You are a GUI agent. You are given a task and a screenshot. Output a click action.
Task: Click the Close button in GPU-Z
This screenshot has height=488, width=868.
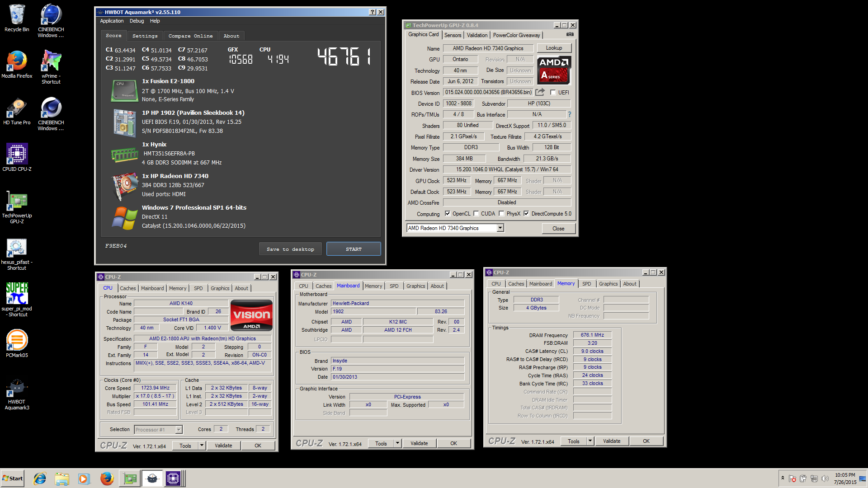click(558, 229)
